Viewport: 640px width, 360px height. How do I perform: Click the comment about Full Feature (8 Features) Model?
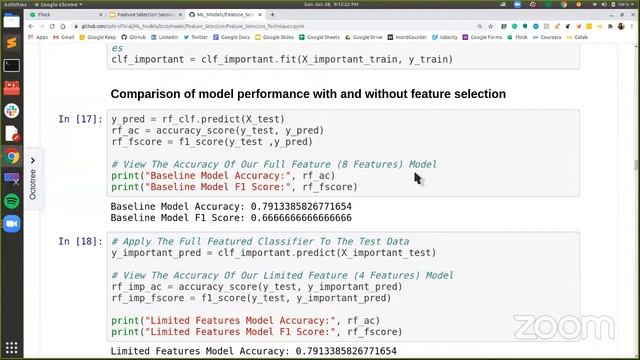click(x=274, y=164)
